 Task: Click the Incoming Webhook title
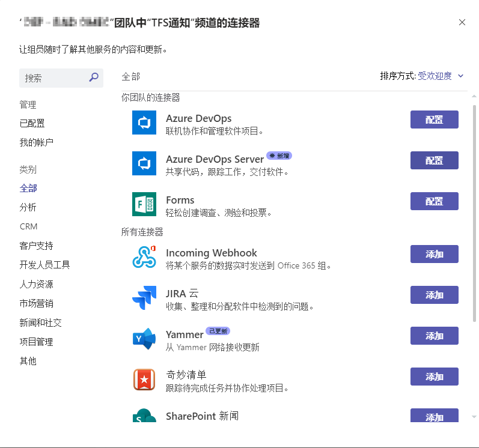[x=212, y=253]
